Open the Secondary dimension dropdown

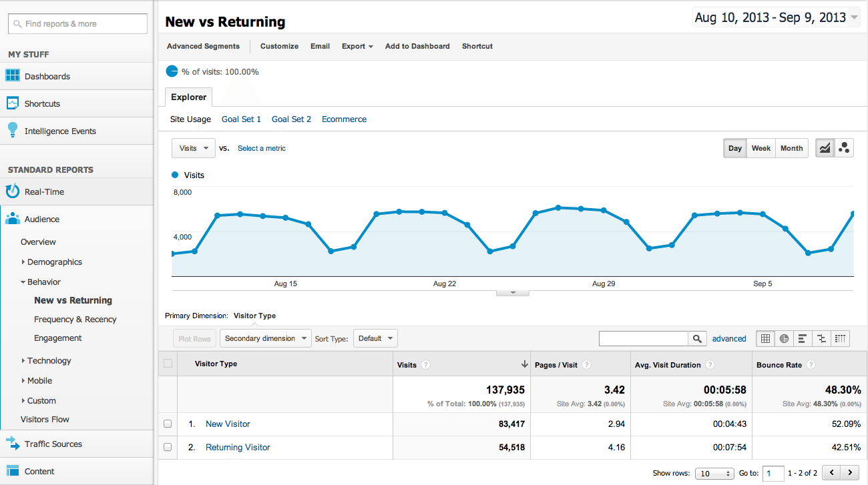pos(266,339)
